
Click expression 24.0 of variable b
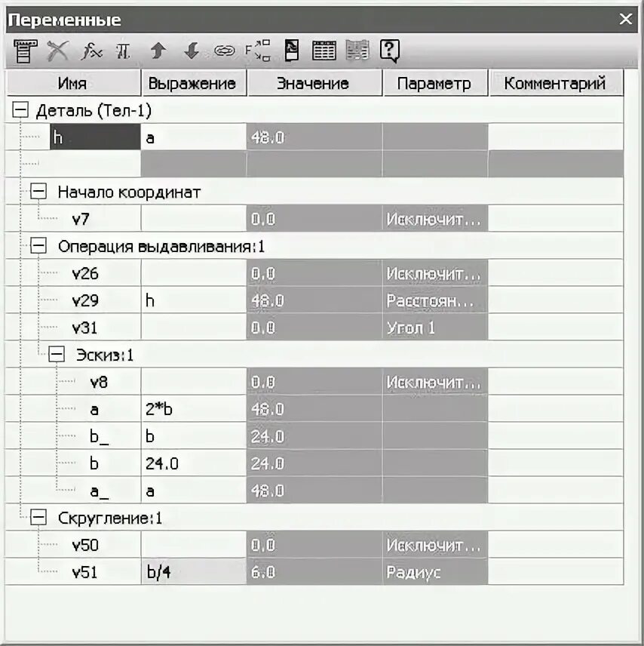[194, 463]
